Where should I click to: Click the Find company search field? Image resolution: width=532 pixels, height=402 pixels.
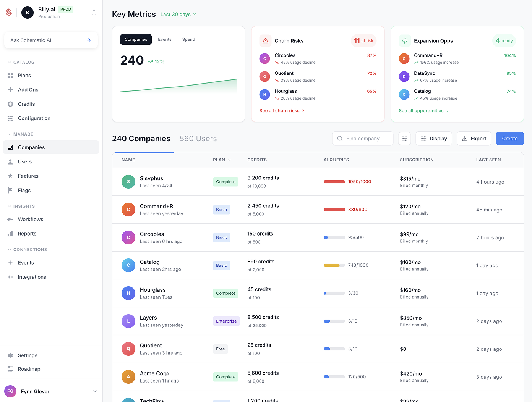coord(363,139)
